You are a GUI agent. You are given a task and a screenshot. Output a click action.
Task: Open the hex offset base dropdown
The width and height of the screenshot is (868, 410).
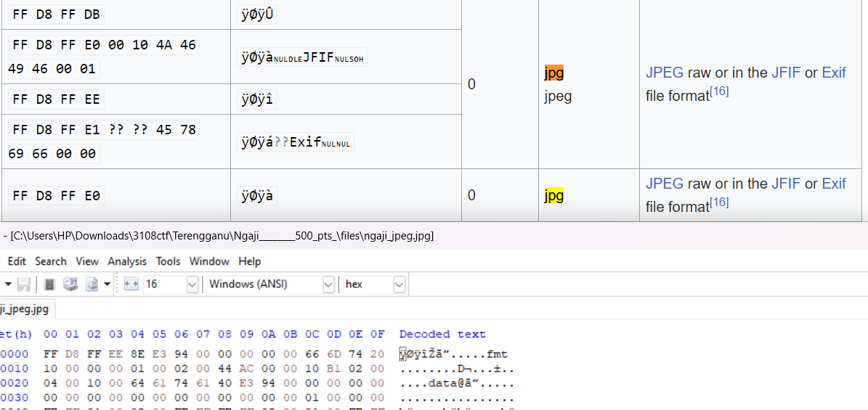pos(399,284)
